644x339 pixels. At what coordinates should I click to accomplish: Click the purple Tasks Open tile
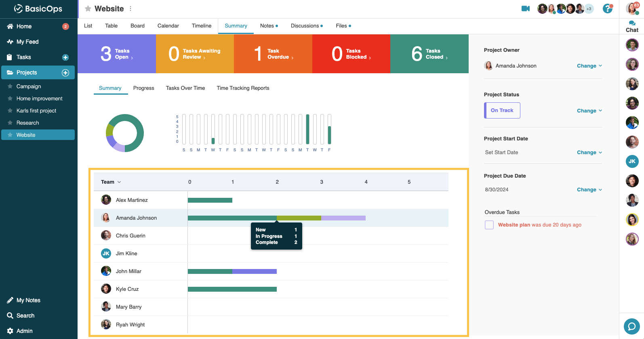tap(116, 54)
